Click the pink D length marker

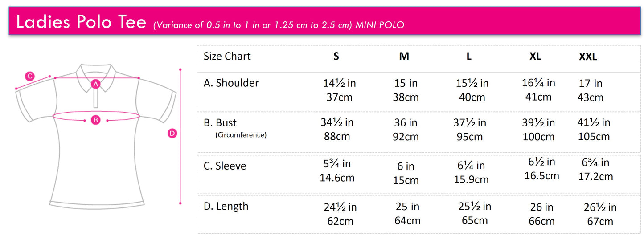172,133
